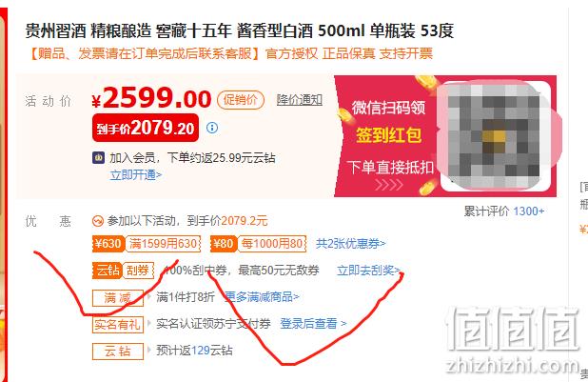
Task: Expand 更多满减商品 link
Action: (262, 297)
